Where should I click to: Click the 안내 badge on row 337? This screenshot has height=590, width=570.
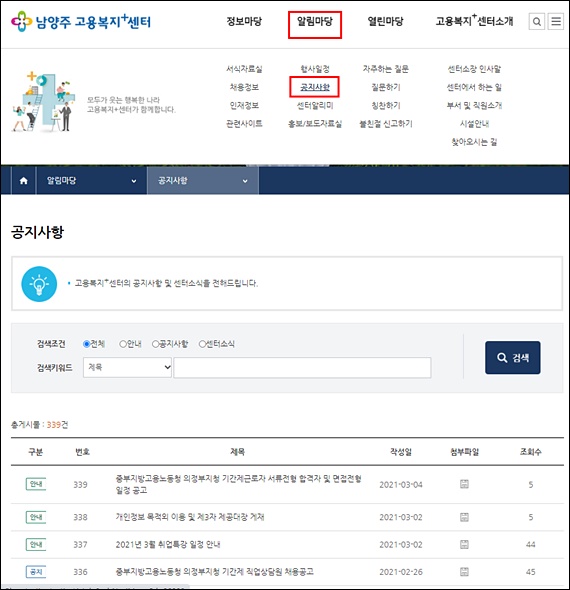pyautogui.click(x=36, y=544)
